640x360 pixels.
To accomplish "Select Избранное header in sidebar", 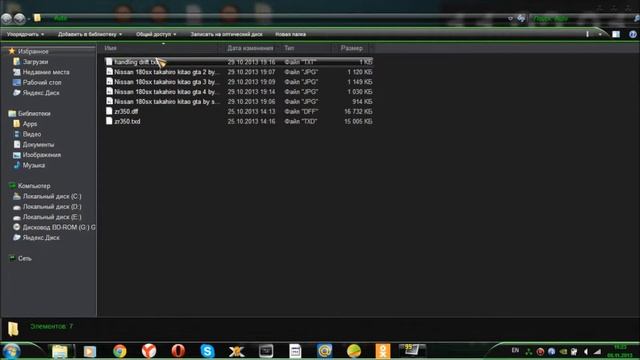I will (x=33, y=51).
